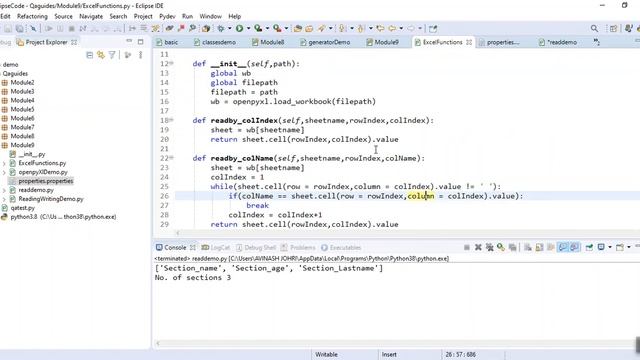Viewport: 640px width, 360px height.
Task: Collapse readby_colName fold on line 22
Action: tap(171, 158)
